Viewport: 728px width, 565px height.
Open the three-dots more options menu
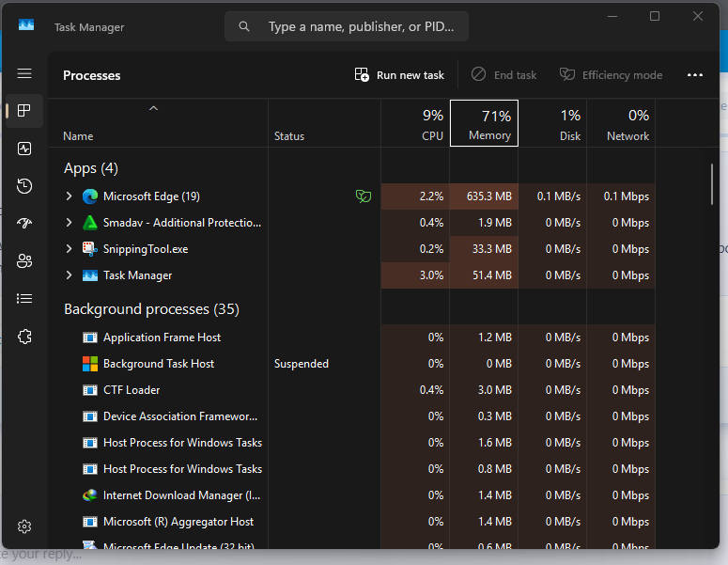[x=694, y=75]
